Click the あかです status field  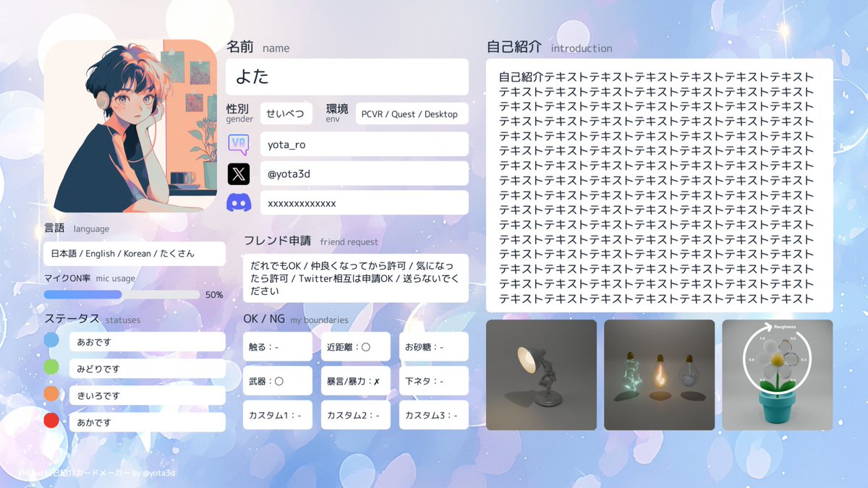[148, 422]
